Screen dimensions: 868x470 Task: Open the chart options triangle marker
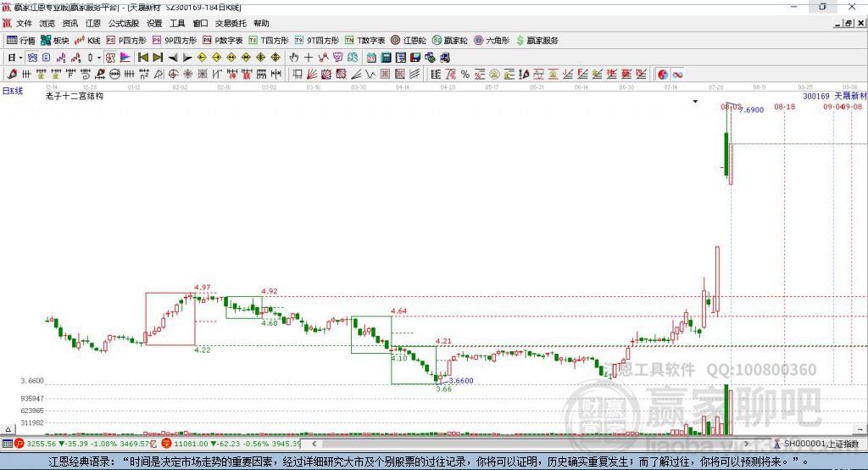[695, 102]
